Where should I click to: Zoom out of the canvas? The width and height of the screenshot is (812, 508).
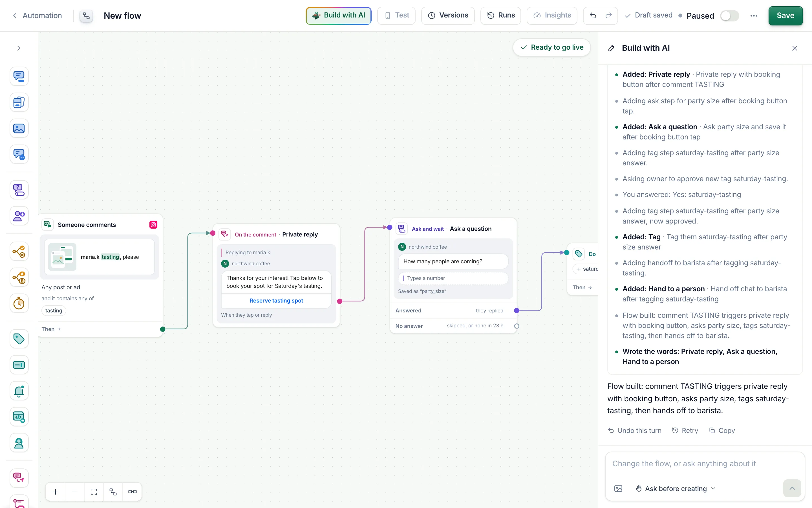(75, 492)
